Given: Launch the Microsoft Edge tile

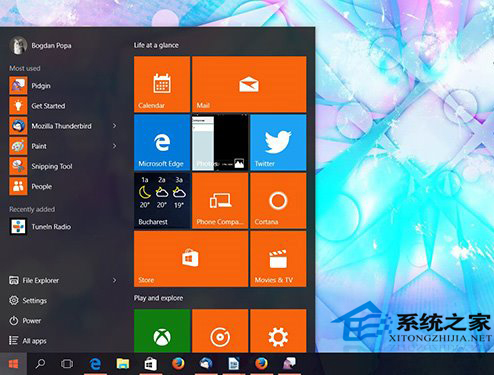Looking at the screenshot, I should coord(162,142).
